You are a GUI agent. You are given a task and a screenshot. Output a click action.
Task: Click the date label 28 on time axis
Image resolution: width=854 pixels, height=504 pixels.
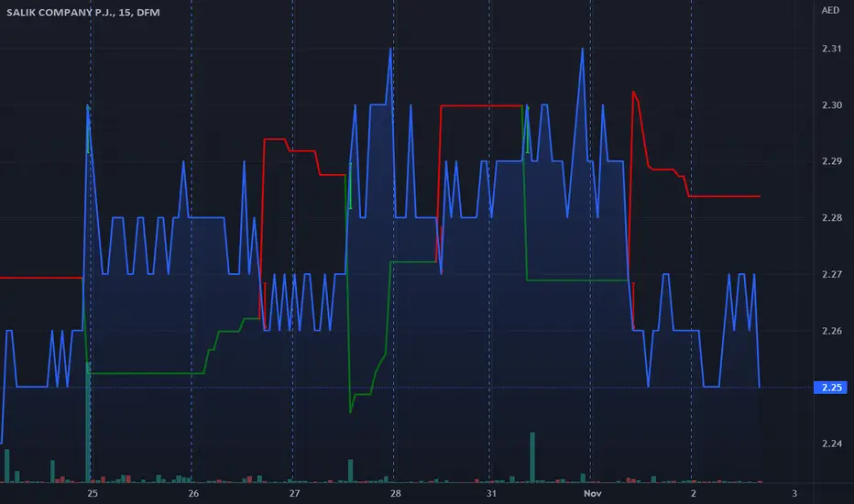coord(396,494)
